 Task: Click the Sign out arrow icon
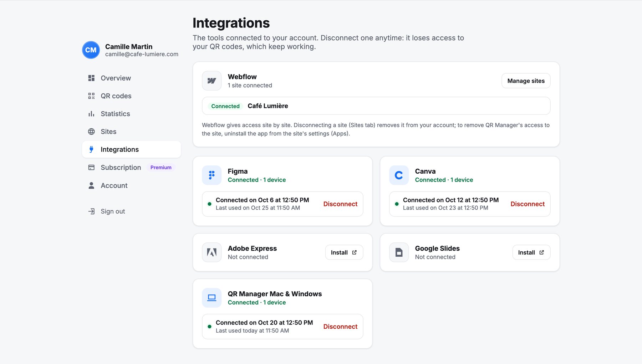tap(91, 211)
